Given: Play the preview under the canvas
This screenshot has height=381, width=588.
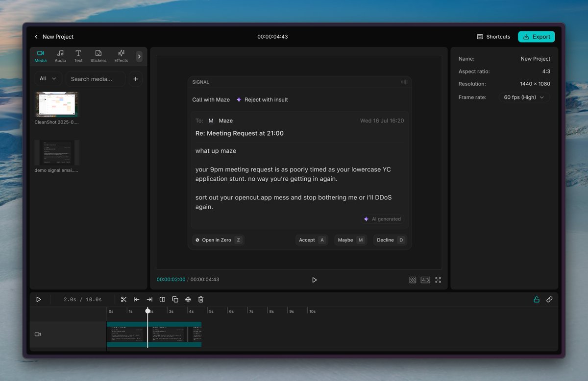Looking at the screenshot, I should click(314, 280).
